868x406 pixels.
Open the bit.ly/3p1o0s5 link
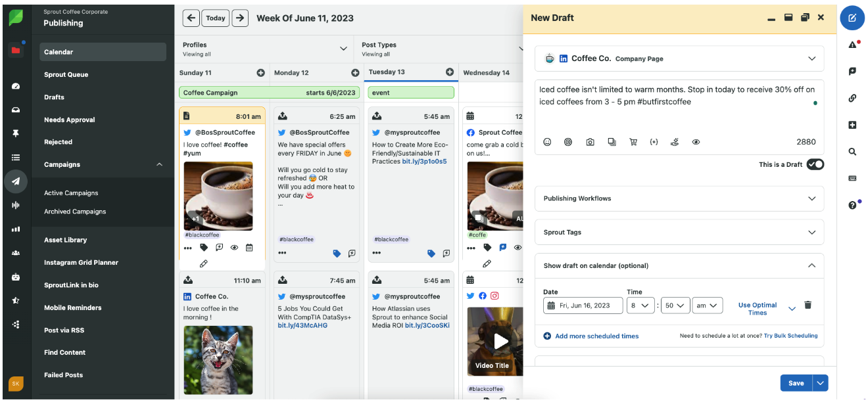tap(424, 161)
